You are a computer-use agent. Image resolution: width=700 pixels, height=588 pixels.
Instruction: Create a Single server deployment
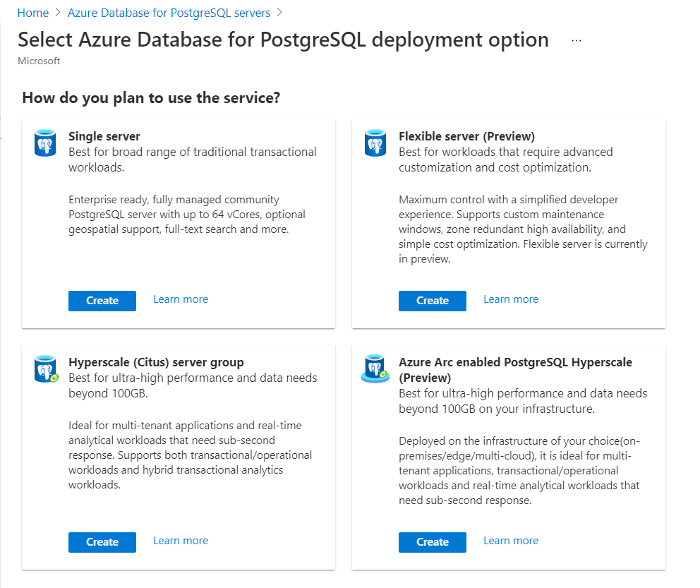coord(102,301)
